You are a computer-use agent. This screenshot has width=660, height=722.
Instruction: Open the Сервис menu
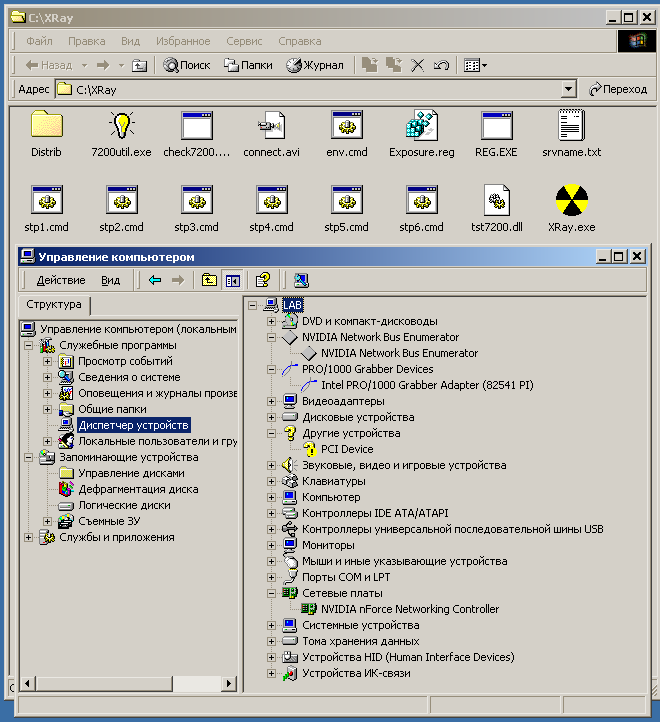[244, 41]
